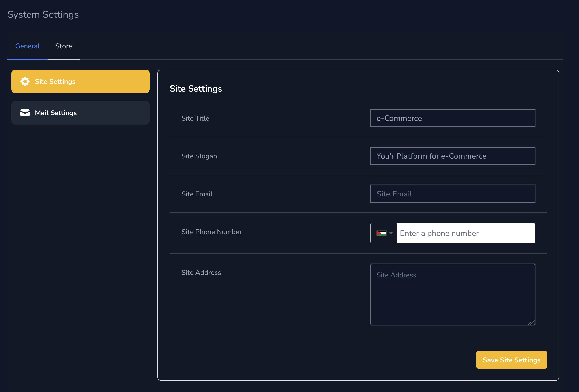Click the Site Title label text
Image resolution: width=579 pixels, height=392 pixels.
coord(195,118)
